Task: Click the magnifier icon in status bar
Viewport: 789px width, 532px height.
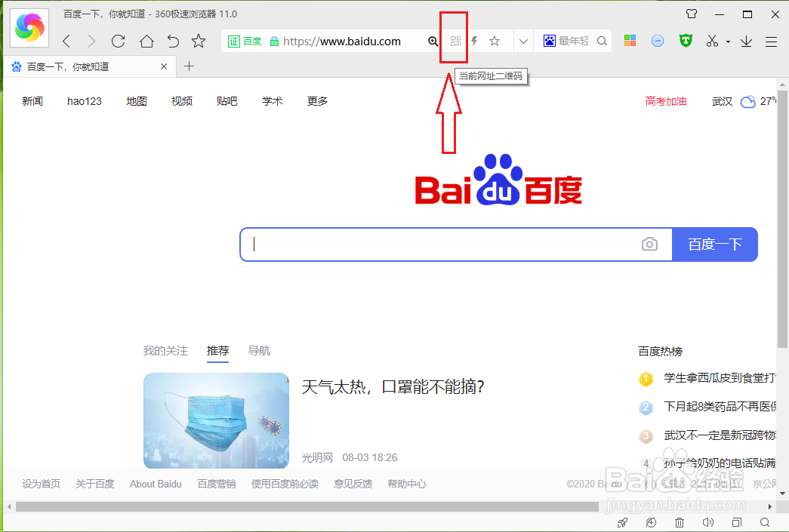Action: 764,521
